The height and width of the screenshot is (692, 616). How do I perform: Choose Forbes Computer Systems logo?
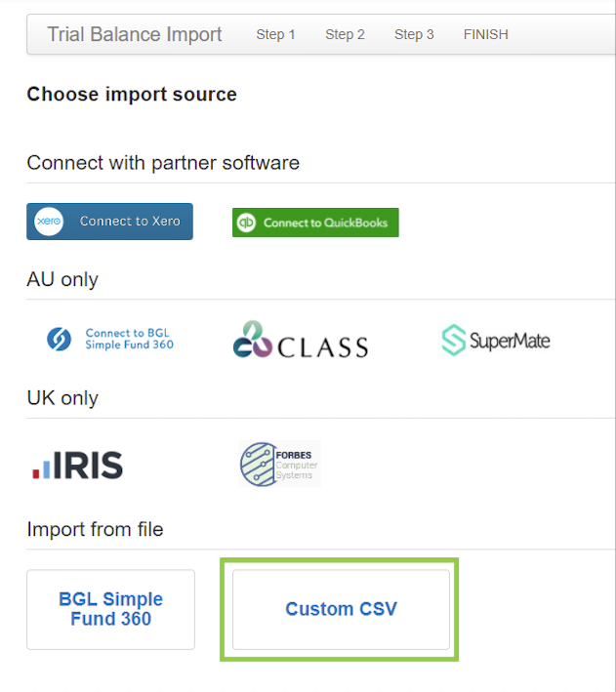tap(279, 464)
